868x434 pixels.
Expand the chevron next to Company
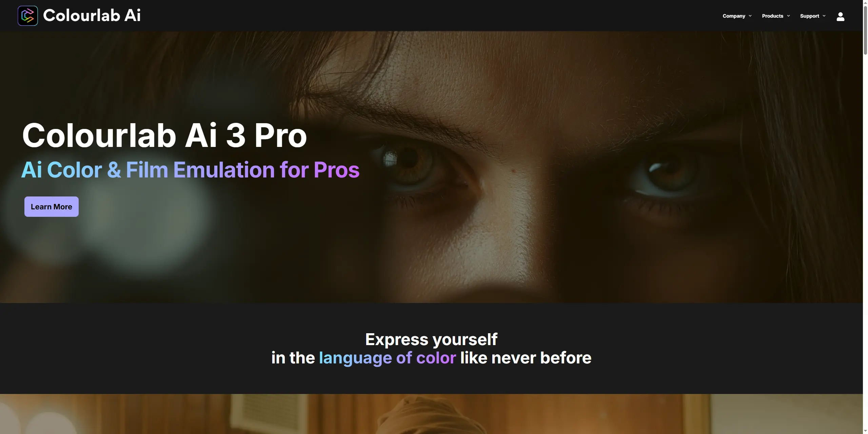point(750,16)
